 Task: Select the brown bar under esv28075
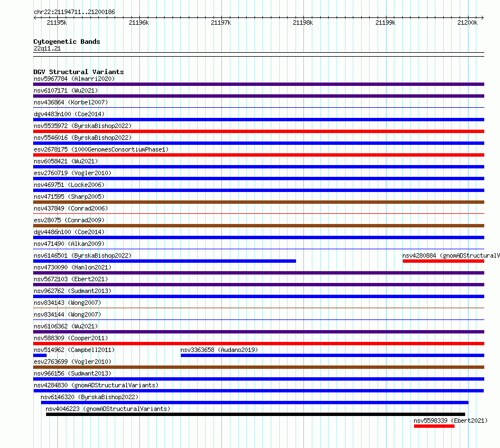[258, 226]
